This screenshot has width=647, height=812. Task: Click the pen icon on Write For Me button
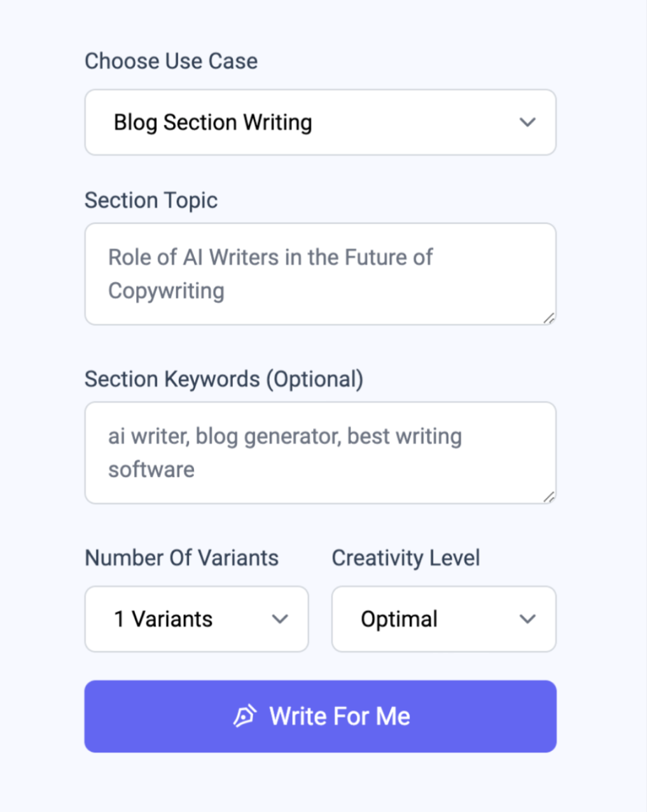pos(247,715)
